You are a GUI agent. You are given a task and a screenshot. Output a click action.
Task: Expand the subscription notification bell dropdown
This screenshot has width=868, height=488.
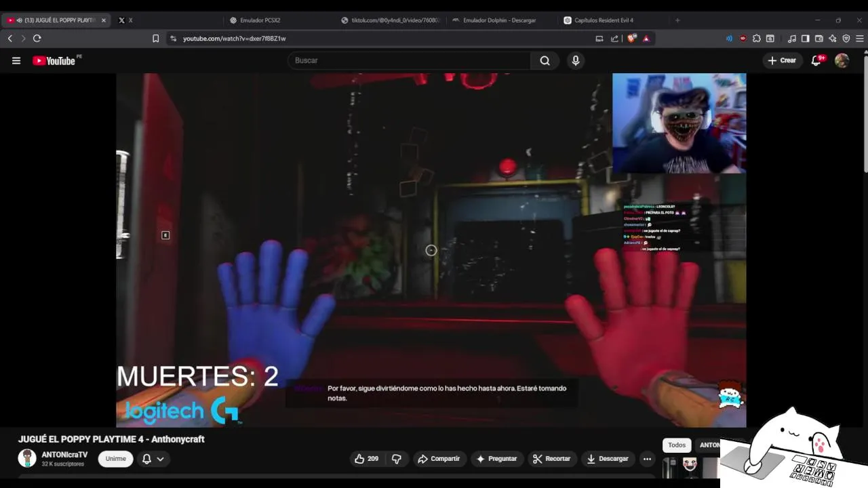(x=153, y=459)
